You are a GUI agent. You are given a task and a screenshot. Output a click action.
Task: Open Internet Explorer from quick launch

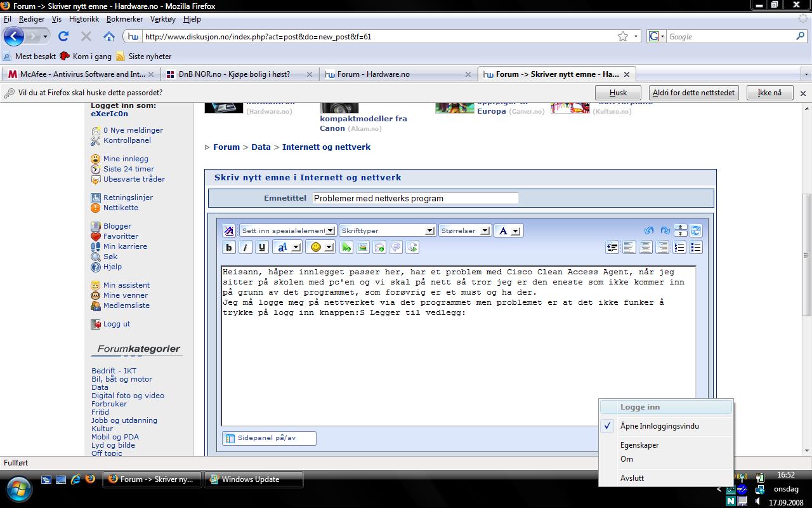pyautogui.click(x=76, y=479)
